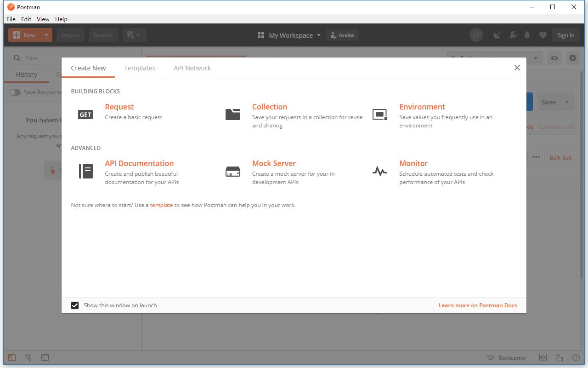This screenshot has height=368, width=588.
Task: Click the Collection link
Action: pyautogui.click(x=270, y=107)
